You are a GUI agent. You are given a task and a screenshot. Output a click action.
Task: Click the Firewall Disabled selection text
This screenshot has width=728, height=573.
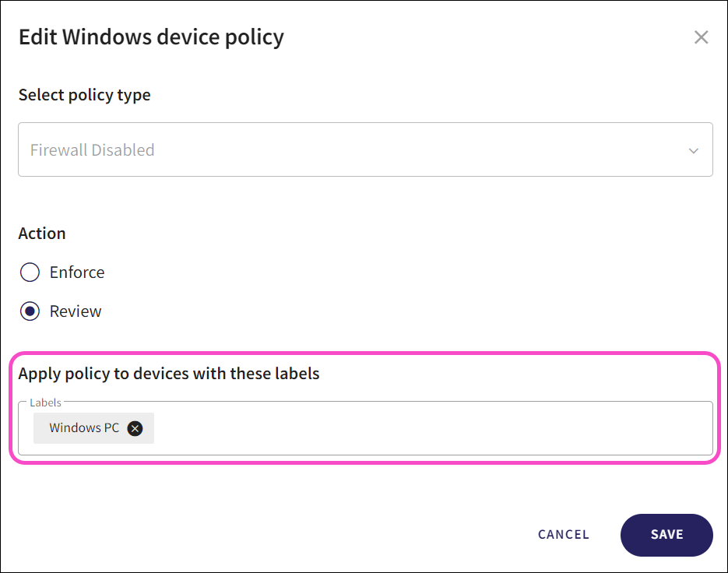92,150
